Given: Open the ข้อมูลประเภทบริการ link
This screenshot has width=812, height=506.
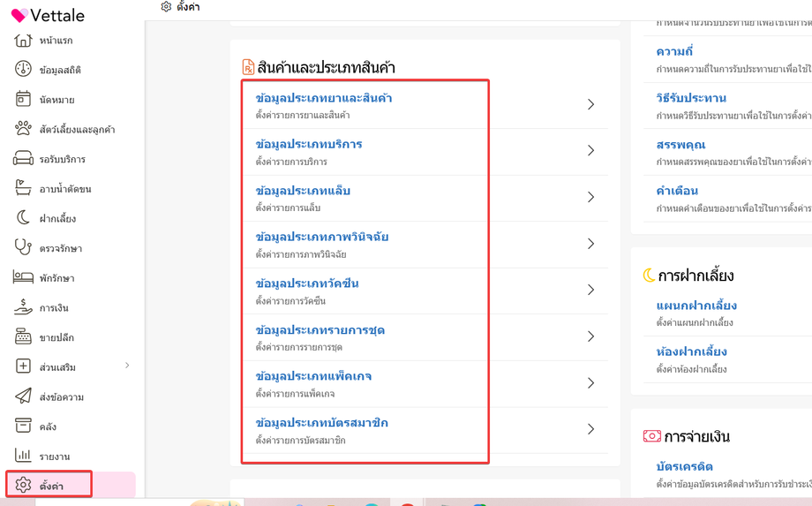Looking at the screenshot, I should [309, 145].
